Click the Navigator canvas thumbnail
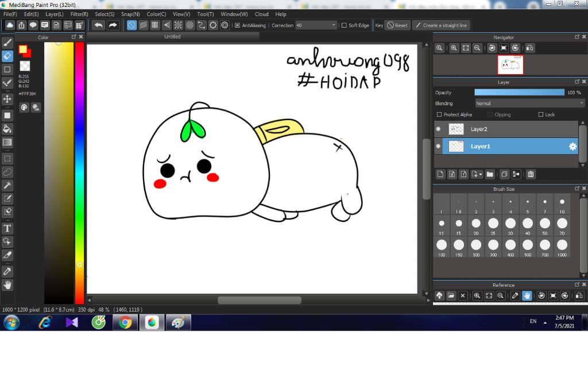Image resolution: width=588 pixels, height=380 pixels. tap(510, 64)
